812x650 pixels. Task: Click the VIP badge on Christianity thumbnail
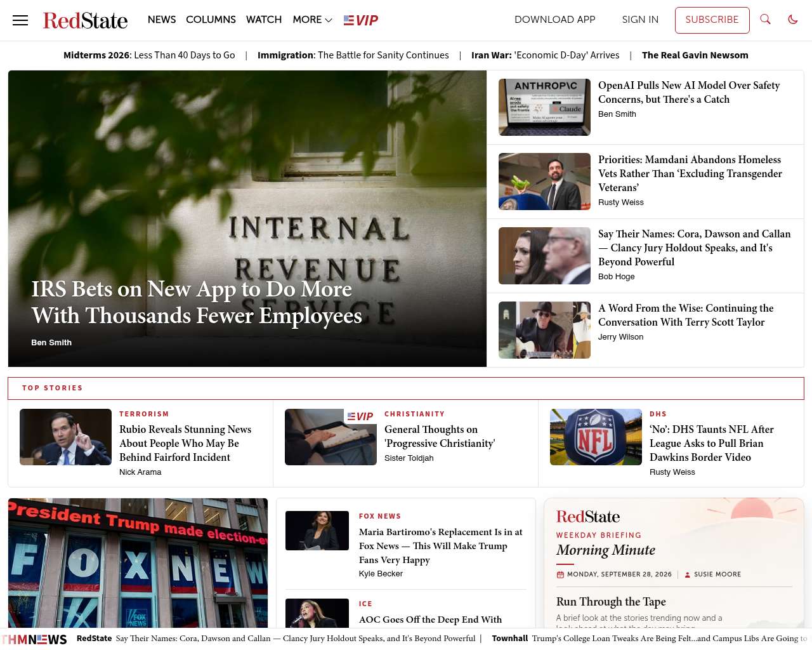coord(360,416)
